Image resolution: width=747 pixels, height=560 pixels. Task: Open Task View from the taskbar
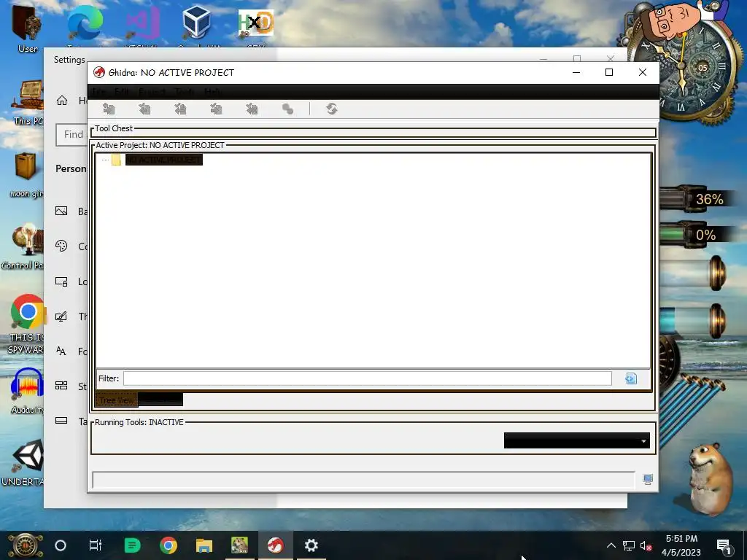(x=96, y=545)
